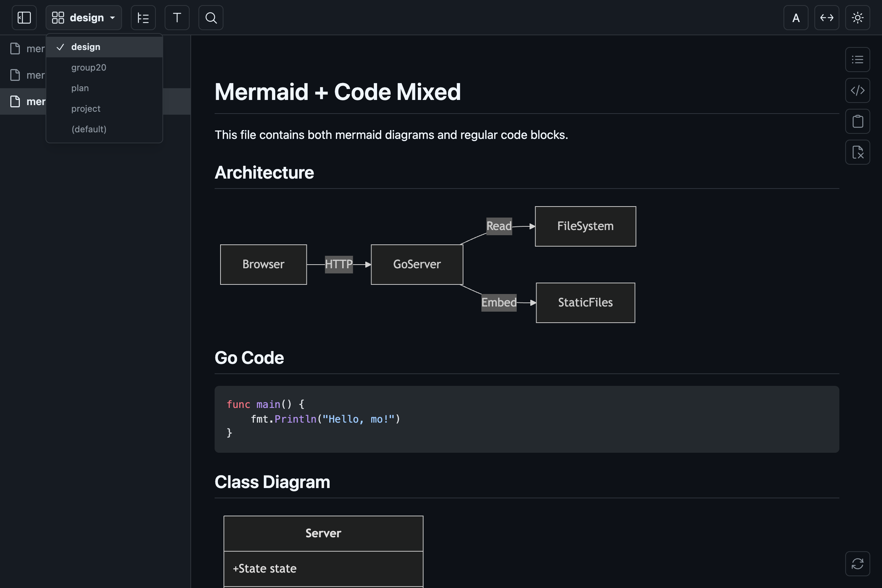The image size is (882, 588).
Task: Click the GoServer diagram node
Action: (417, 264)
